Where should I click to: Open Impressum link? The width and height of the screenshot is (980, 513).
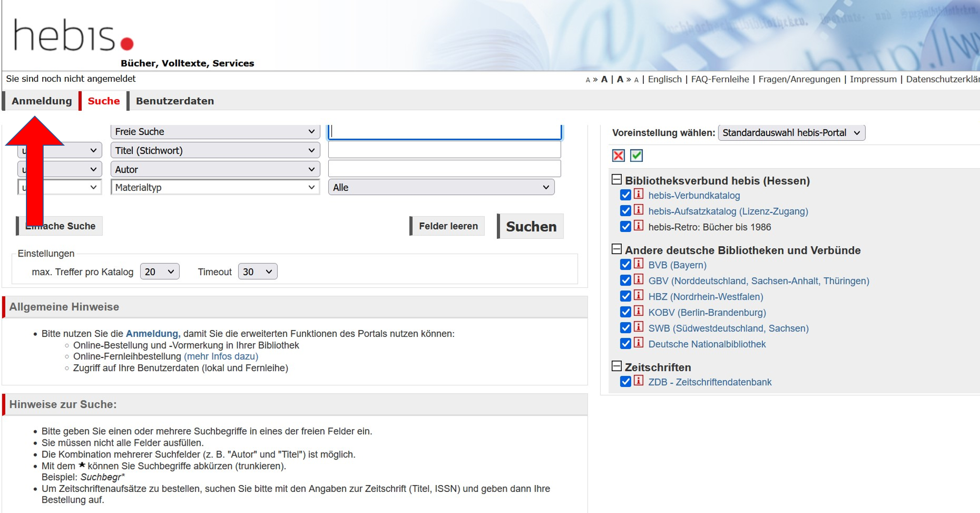873,79
